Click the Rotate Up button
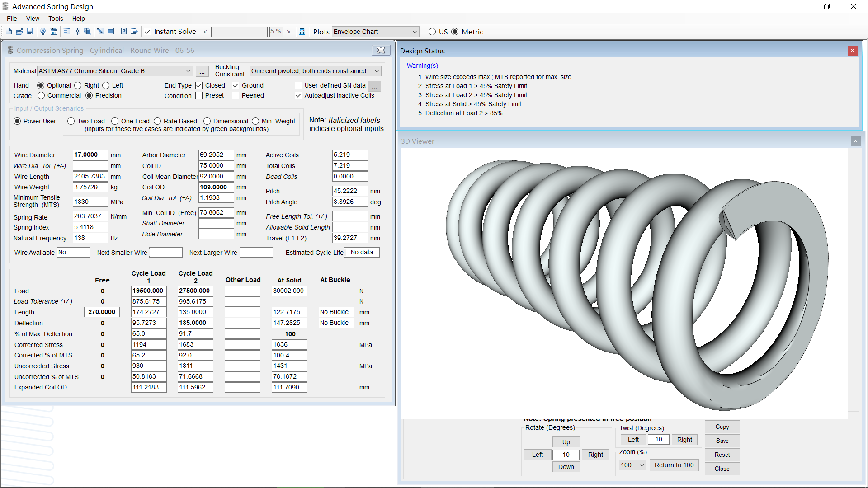This screenshot has height=488, width=868. coord(566,442)
